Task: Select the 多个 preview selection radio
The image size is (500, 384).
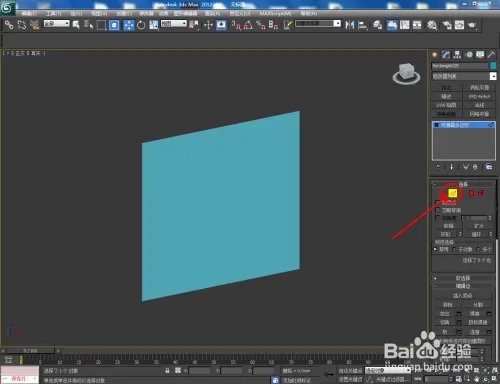Action: 479,249
